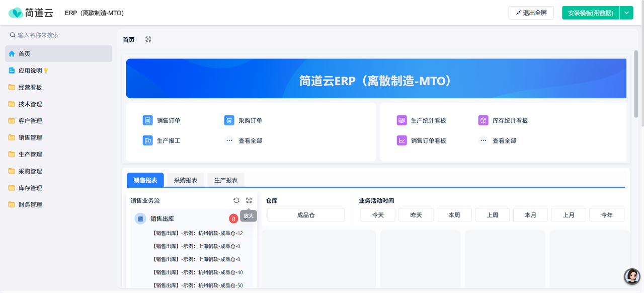This screenshot has height=293, width=644.
Task: Open 应用说明 in the sidebar
Action: click(59, 70)
